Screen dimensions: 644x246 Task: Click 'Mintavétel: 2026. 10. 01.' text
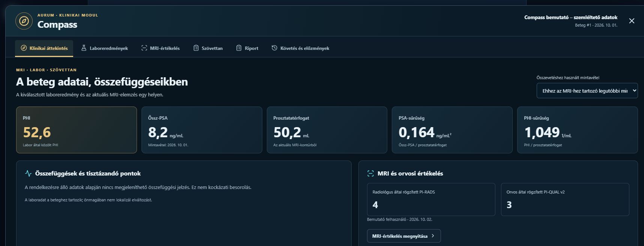pos(168,145)
